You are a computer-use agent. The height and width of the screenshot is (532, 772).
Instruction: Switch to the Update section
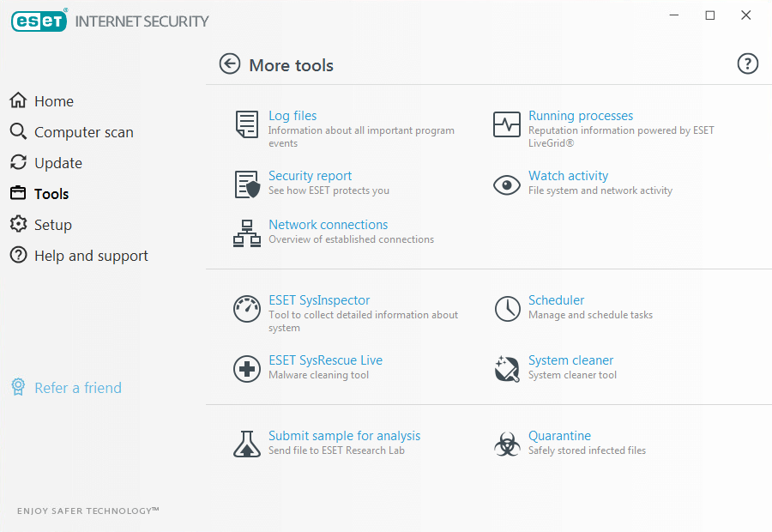[57, 163]
